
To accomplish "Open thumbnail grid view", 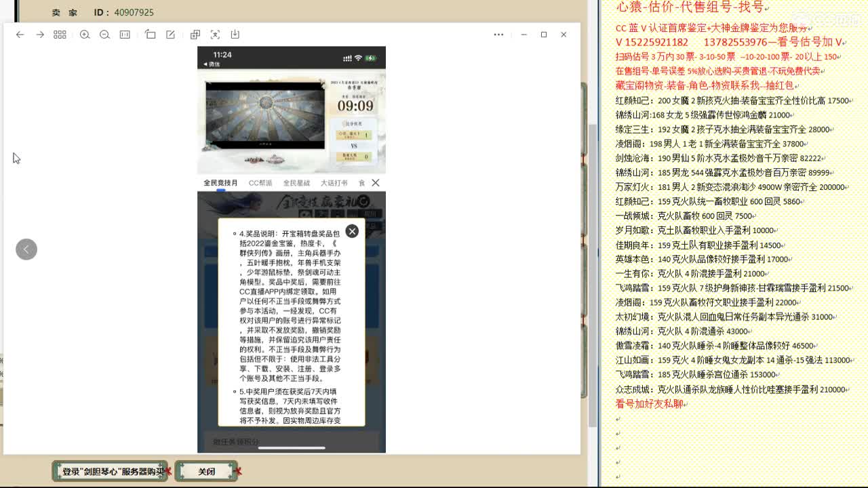I will point(60,35).
